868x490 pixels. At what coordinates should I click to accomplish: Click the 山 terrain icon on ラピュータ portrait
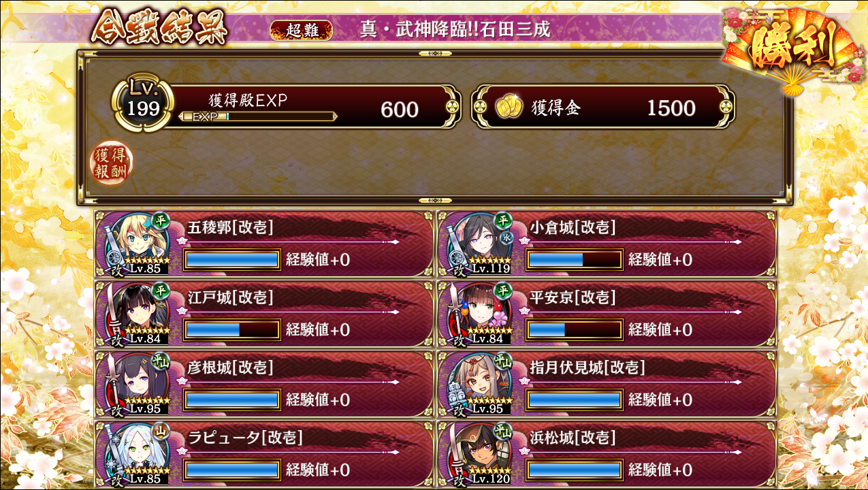161,430
